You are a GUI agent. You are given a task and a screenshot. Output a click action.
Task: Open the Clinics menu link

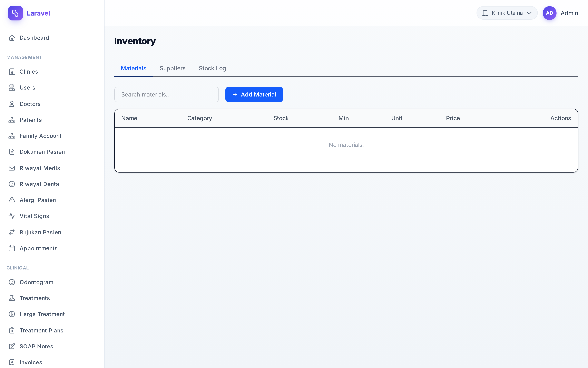click(x=29, y=72)
